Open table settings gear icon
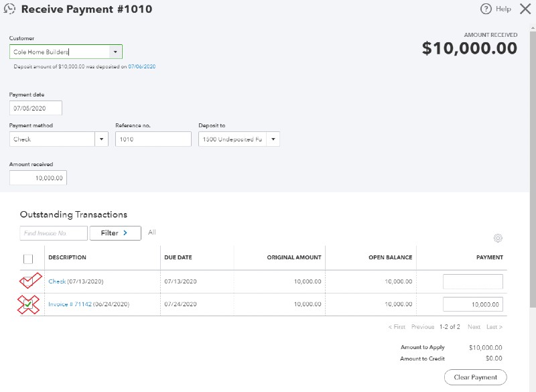This screenshot has height=392, width=536. click(498, 238)
